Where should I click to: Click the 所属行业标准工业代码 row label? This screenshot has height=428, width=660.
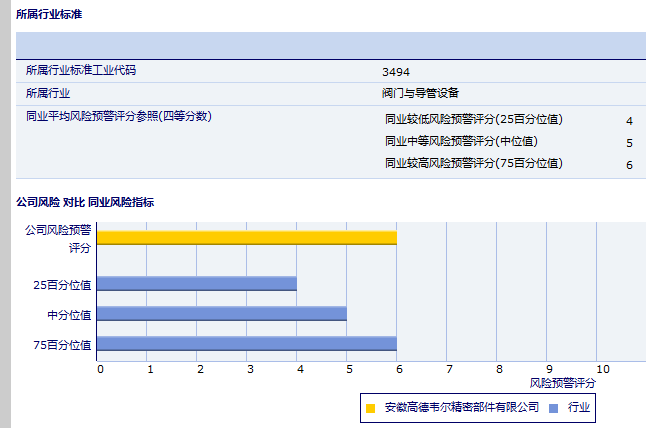(x=80, y=71)
